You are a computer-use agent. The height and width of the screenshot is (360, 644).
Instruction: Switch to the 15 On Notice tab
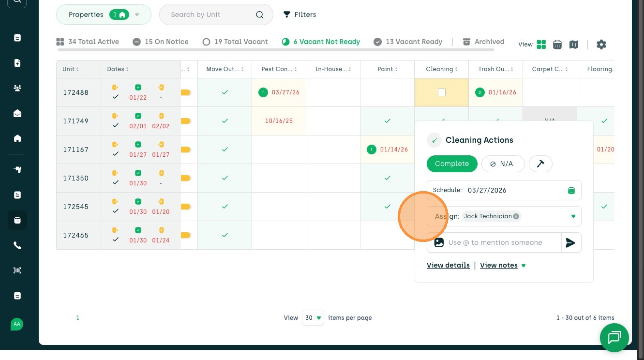tap(161, 42)
